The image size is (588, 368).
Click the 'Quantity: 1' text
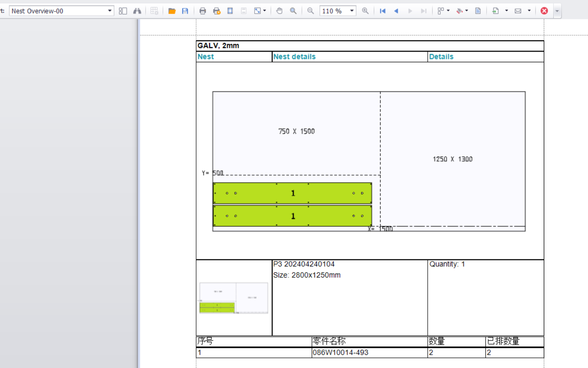pyautogui.click(x=447, y=264)
